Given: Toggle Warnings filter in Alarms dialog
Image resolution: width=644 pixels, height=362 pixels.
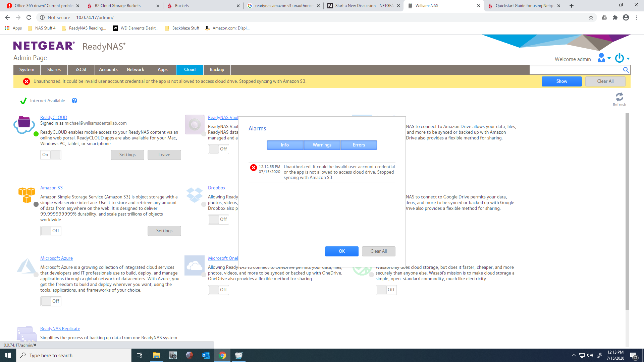Looking at the screenshot, I should 322,145.
